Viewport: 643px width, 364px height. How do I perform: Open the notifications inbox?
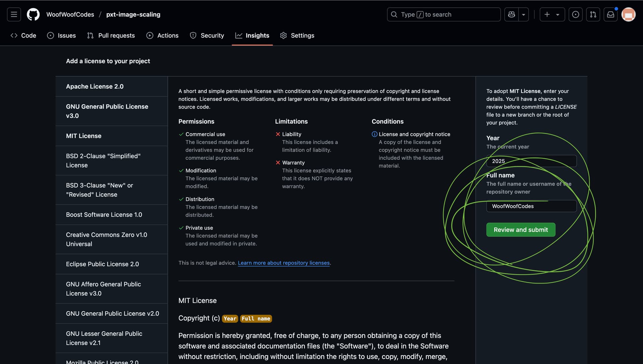[x=611, y=14]
